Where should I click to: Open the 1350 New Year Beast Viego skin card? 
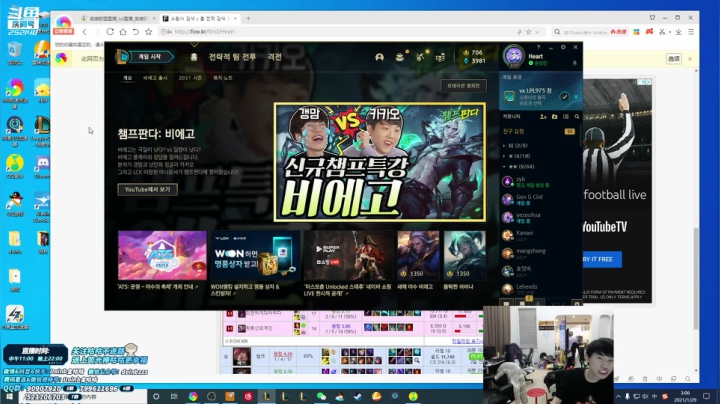click(x=418, y=255)
